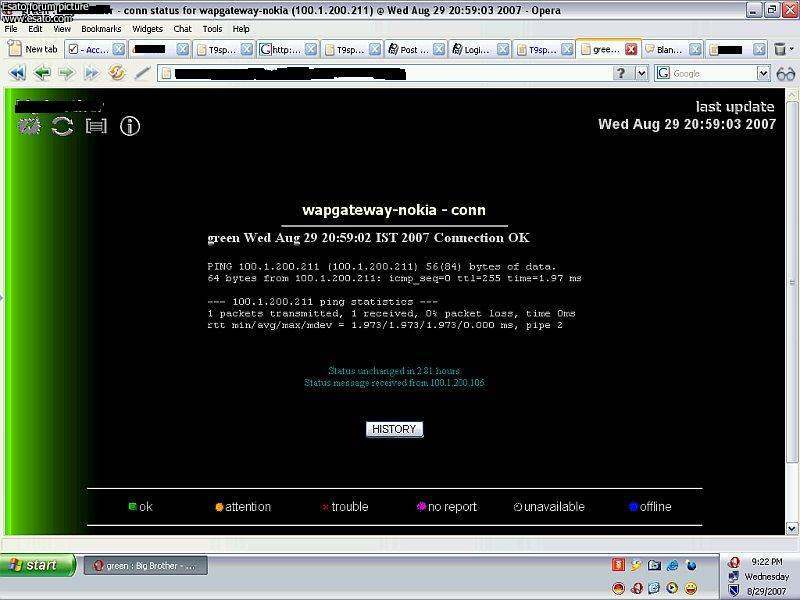
Task: Click the New tab button
Action: tap(34, 49)
